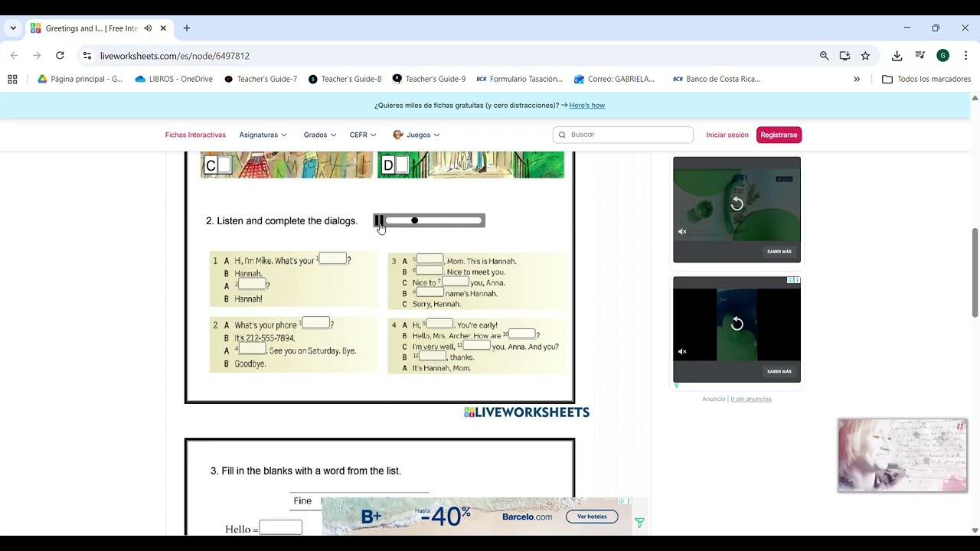Open Banco de Costa Rica bookmark
The image size is (980, 551).
click(717, 79)
